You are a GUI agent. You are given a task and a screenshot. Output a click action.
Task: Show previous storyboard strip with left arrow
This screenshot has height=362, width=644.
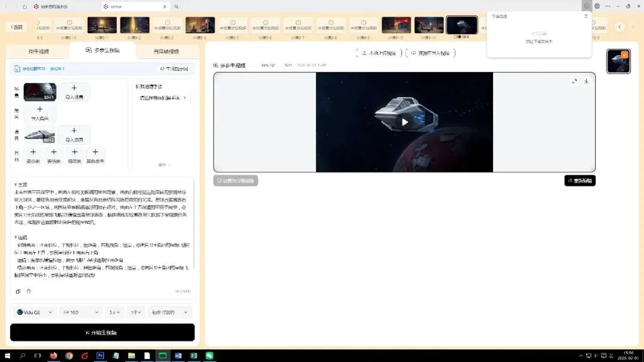(620, 27)
